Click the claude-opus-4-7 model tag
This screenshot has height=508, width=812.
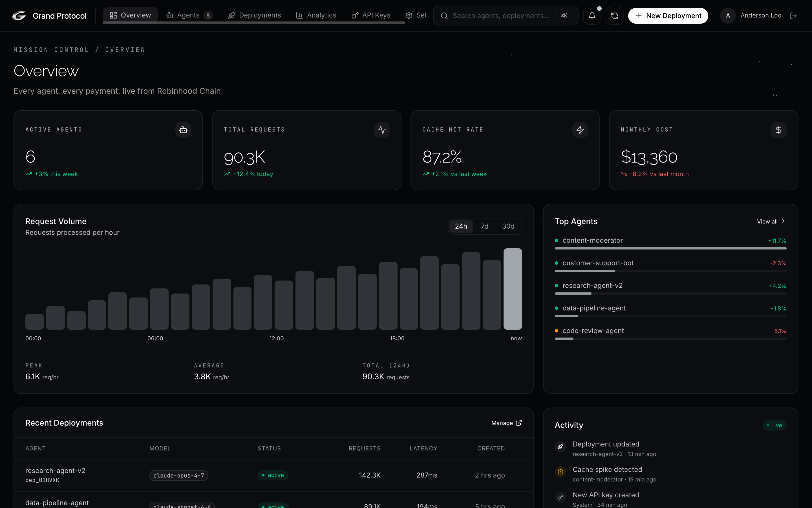tap(178, 476)
